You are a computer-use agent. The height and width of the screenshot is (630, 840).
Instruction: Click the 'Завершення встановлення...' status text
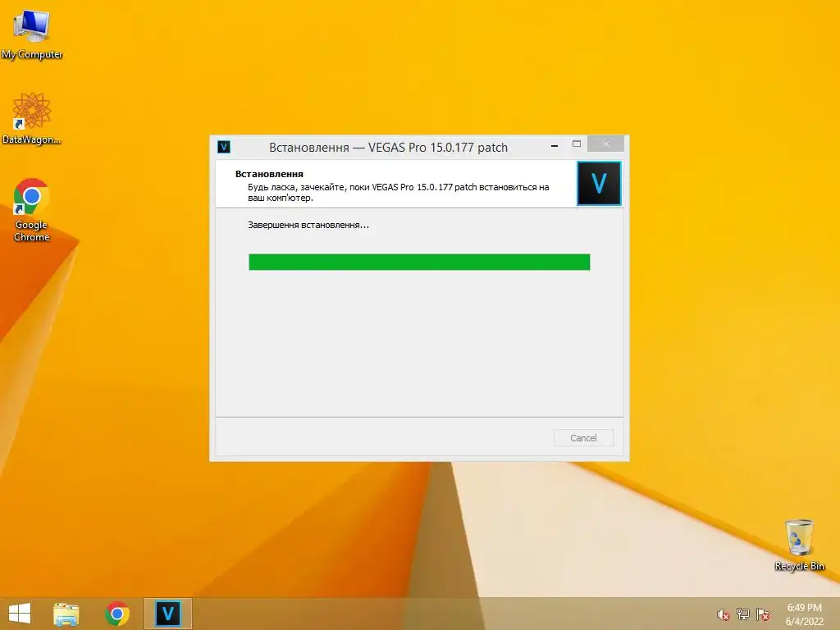[308, 225]
